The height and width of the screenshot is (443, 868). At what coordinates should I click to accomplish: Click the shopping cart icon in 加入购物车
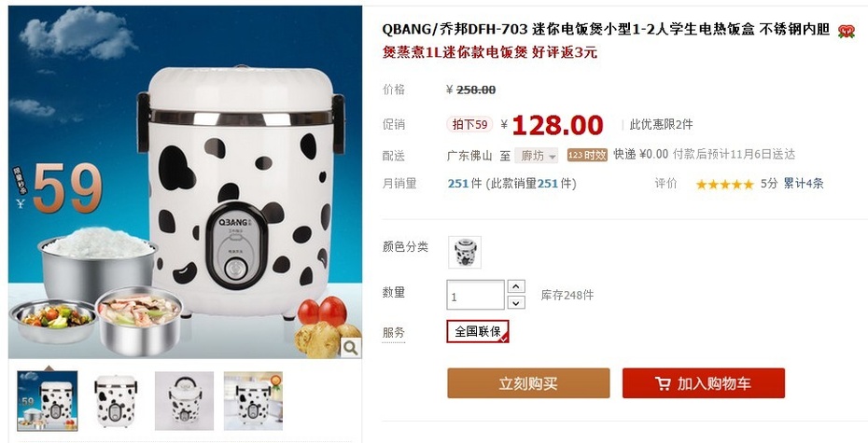pyautogui.click(x=663, y=383)
